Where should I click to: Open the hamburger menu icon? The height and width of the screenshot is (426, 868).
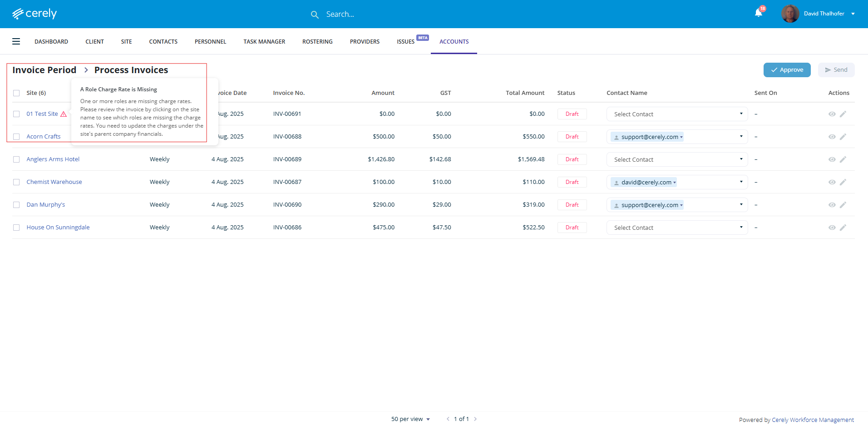(x=16, y=41)
